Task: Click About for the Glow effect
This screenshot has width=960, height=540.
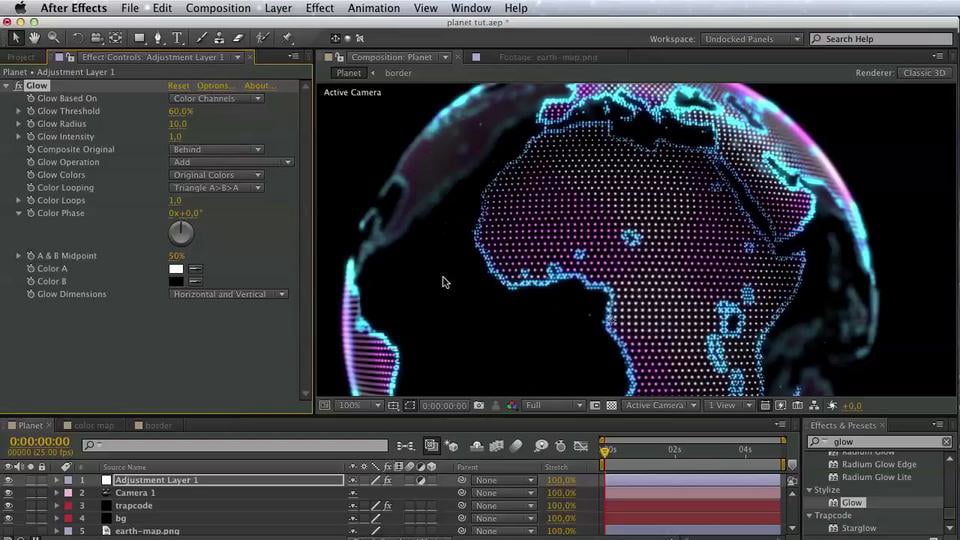Action: 260,86
